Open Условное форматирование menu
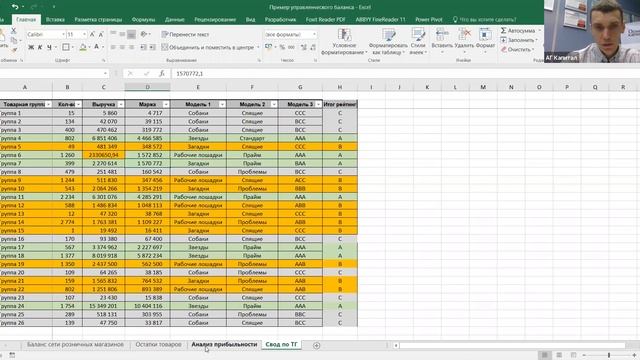Image resolution: width=640 pixels, height=360 pixels. (344, 42)
